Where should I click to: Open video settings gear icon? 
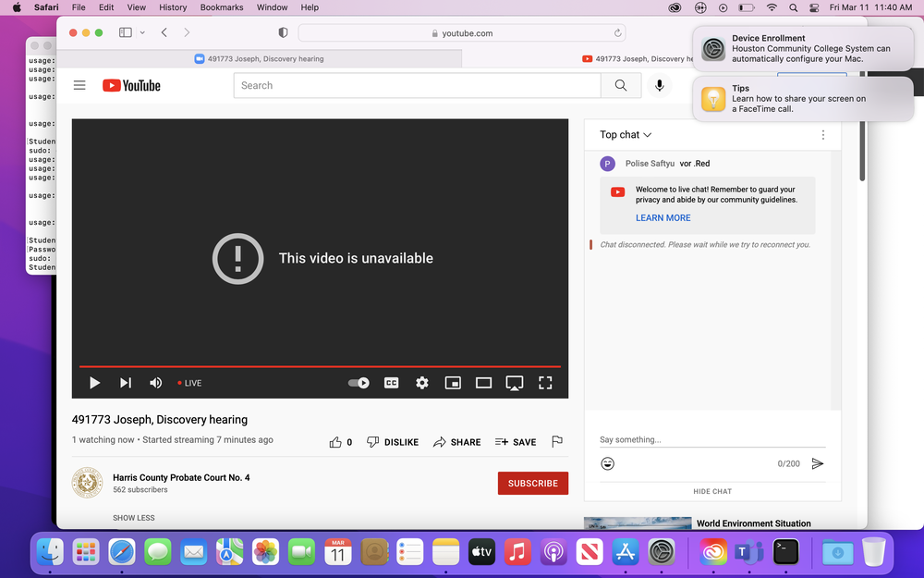click(422, 383)
